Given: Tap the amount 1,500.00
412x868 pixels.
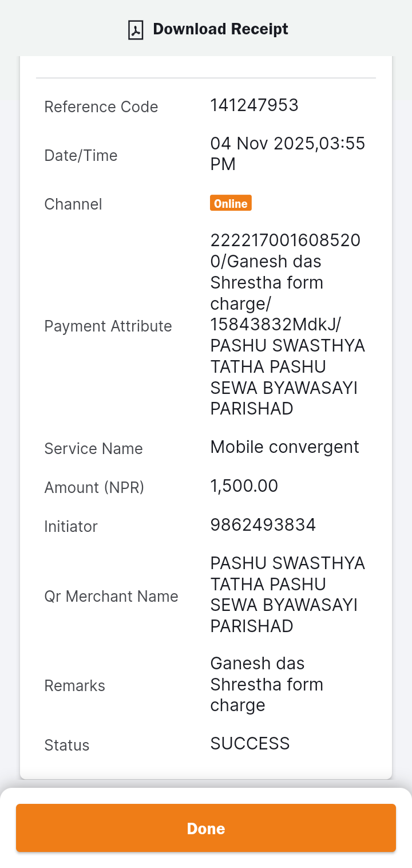Looking at the screenshot, I should click(244, 486).
